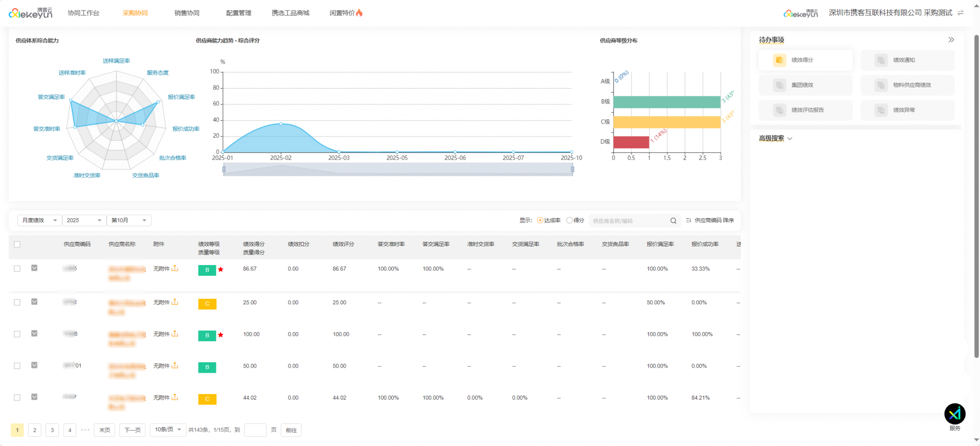The image size is (980, 446).
Task: Go to the 下一页 page
Action: [x=132, y=430]
